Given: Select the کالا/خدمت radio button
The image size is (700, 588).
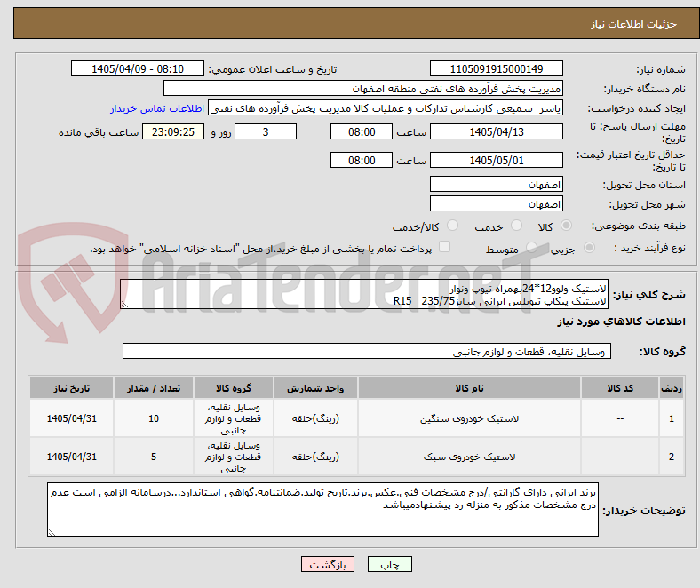Looking at the screenshot, I should 452,226.
